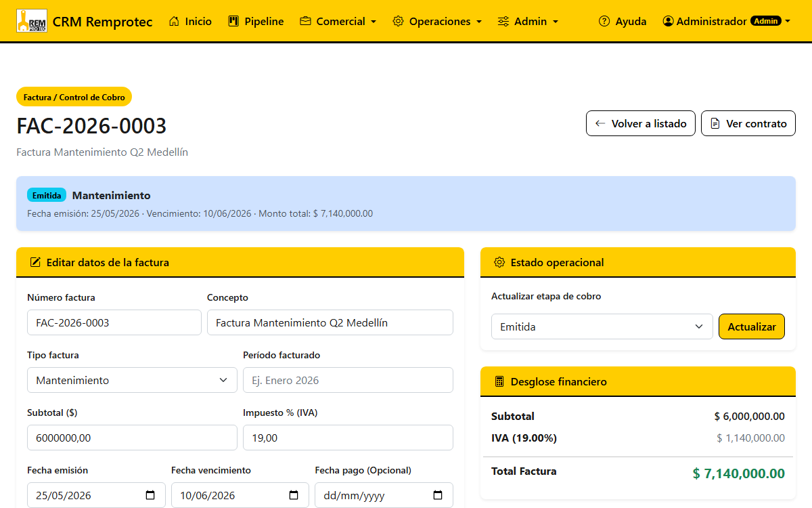Click the back arrow icon in Volver a listado
Screen dimensions: 812x508
600,123
